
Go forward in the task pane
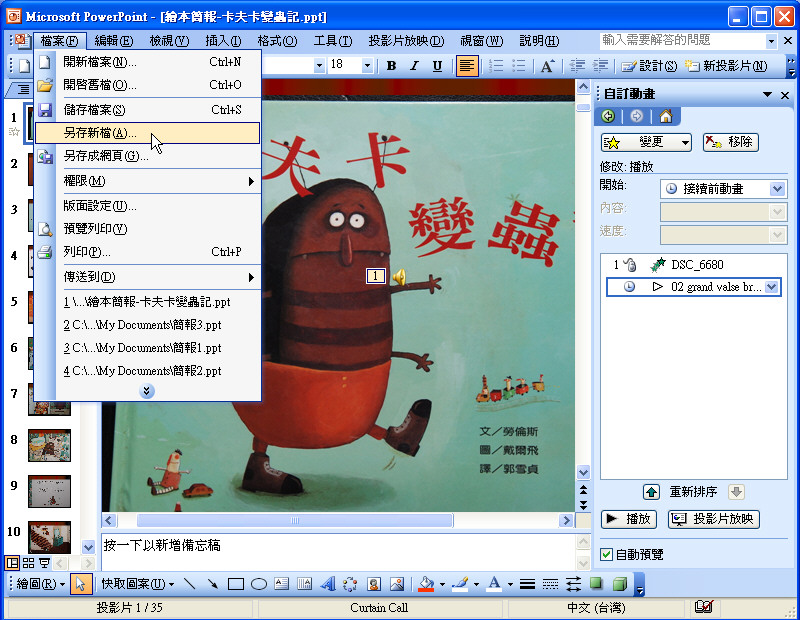[x=637, y=116]
